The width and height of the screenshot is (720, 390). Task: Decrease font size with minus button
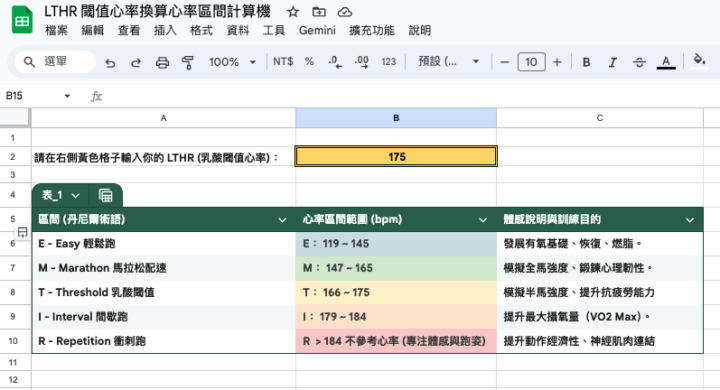pos(505,62)
